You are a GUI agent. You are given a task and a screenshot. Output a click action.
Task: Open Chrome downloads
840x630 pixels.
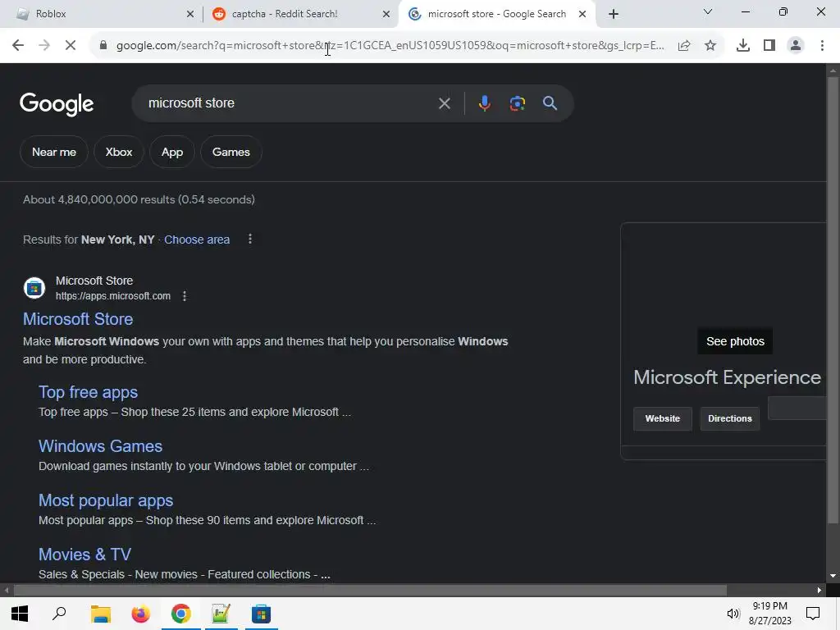coord(742,46)
